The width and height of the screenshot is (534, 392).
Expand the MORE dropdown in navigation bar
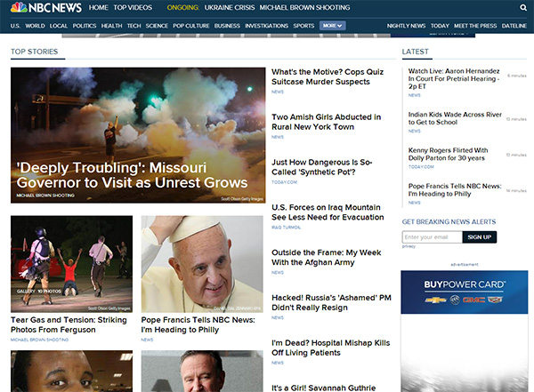(x=332, y=27)
